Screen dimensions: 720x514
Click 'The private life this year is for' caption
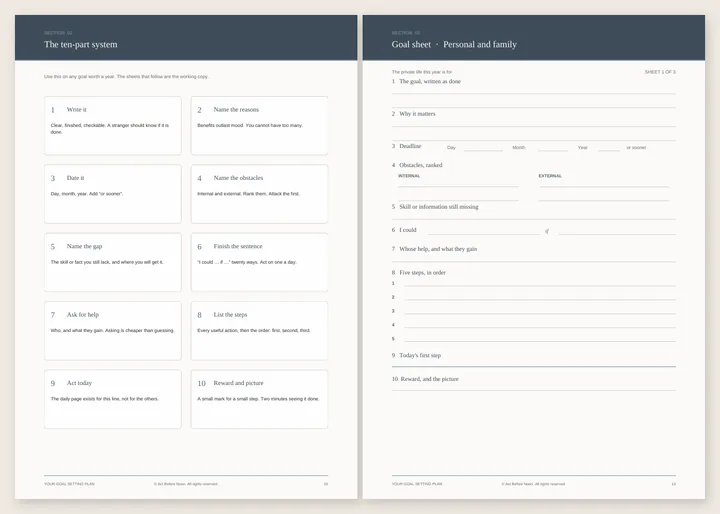[422, 72]
